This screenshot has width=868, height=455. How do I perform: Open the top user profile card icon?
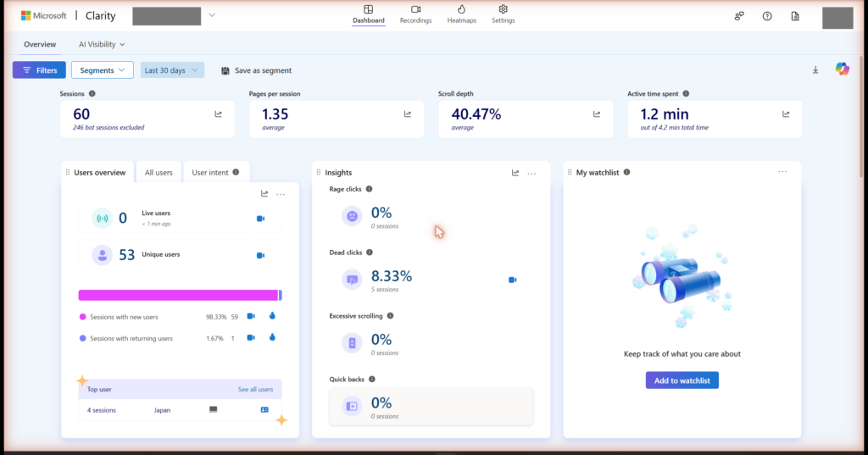pos(264,409)
